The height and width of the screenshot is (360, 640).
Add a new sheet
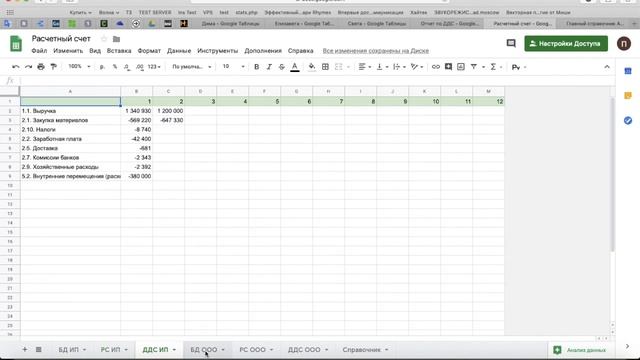(24, 349)
